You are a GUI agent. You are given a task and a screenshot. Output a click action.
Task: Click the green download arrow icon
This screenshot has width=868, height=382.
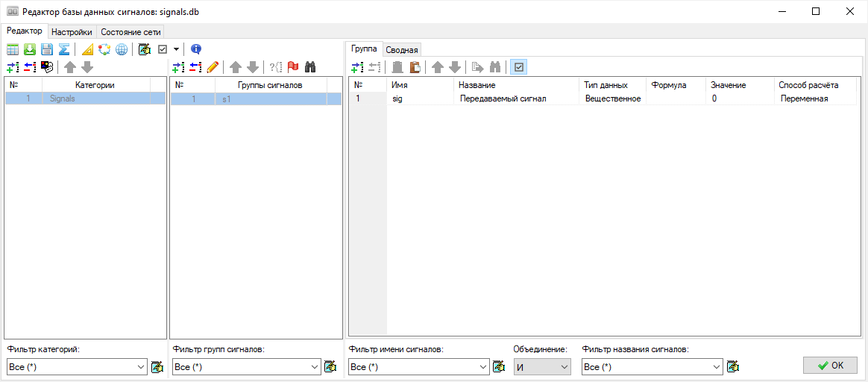click(30, 49)
